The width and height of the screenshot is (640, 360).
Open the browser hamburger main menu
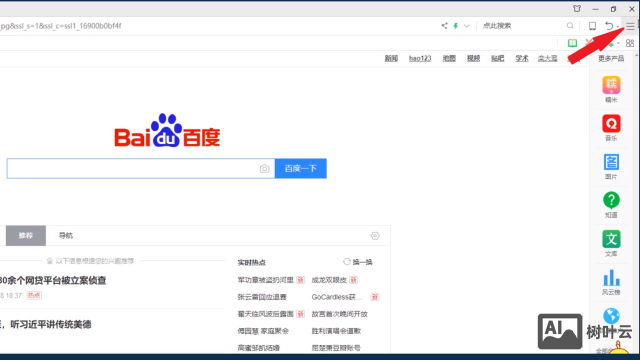[631, 27]
